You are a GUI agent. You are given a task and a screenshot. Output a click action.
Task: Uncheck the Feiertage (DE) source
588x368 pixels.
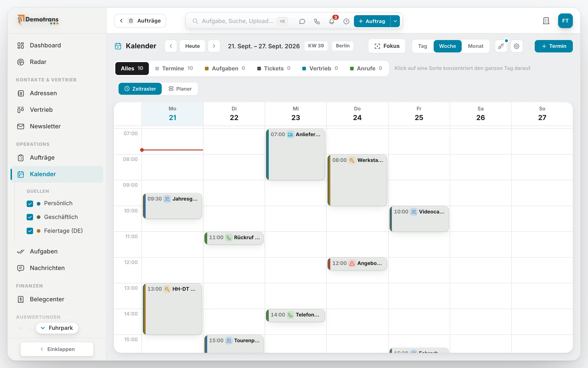click(x=30, y=231)
